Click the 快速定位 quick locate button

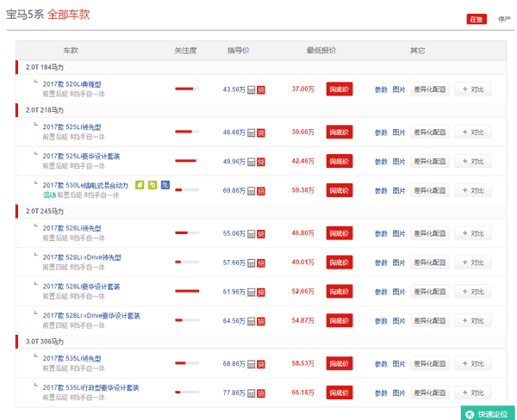click(488, 413)
